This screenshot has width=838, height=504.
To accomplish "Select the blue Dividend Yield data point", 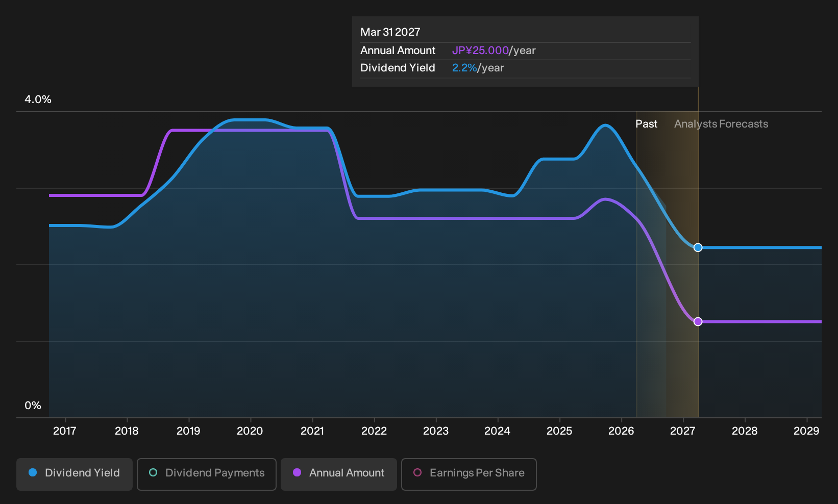I will 698,247.
